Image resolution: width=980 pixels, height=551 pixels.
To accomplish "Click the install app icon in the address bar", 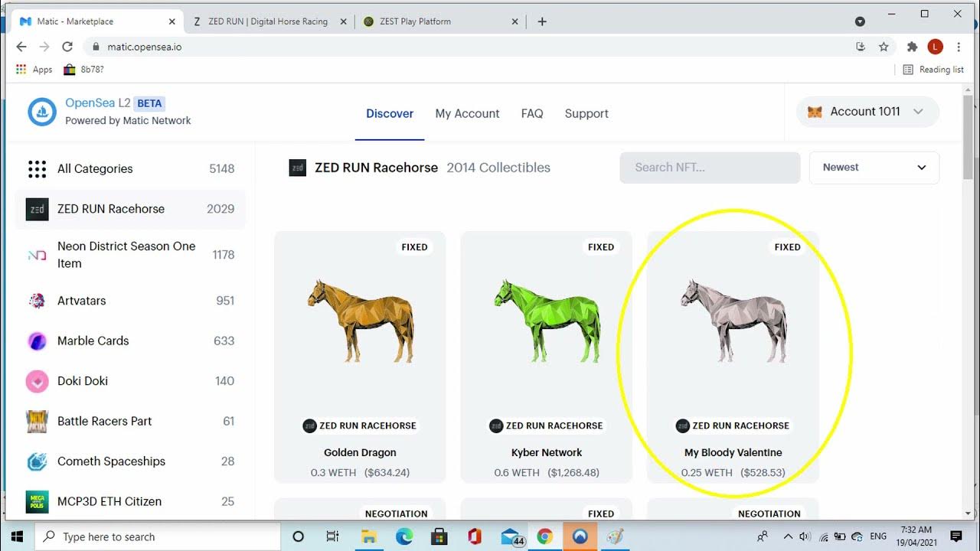I will (x=861, y=47).
